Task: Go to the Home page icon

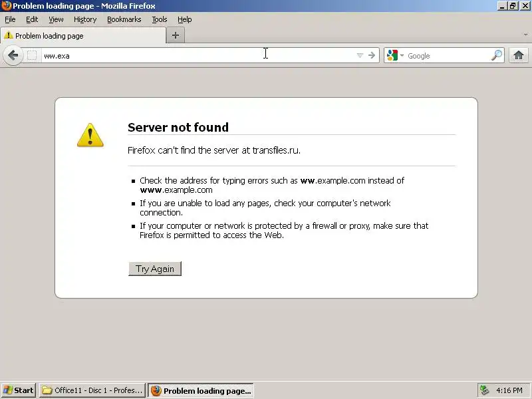Action: 519,55
